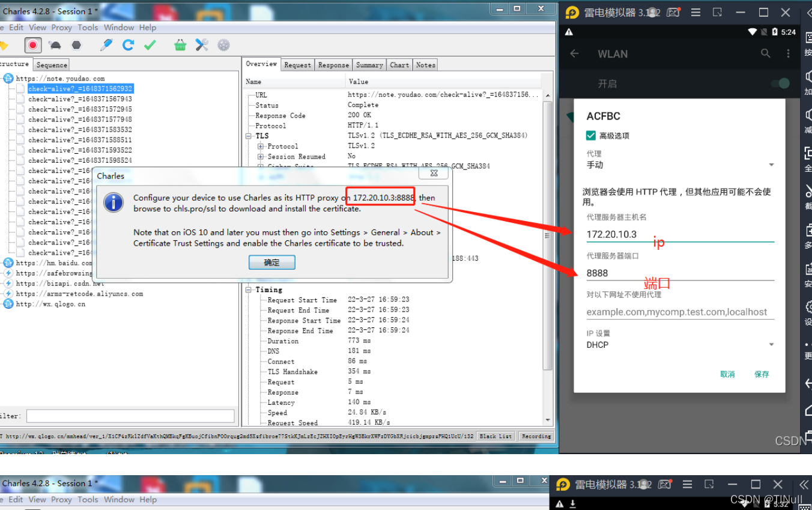Uncheck the 高级选项 checkbox
Viewport: 812px width, 510px height.
pyautogui.click(x=591, y=136)
